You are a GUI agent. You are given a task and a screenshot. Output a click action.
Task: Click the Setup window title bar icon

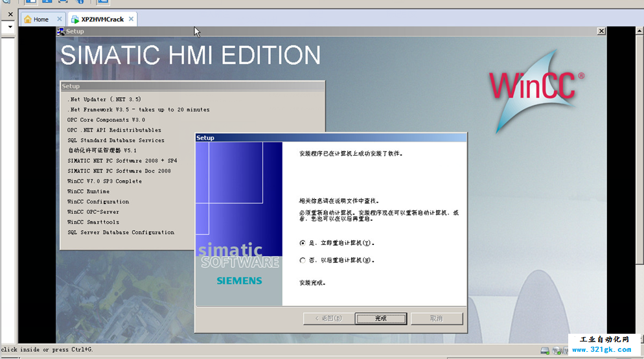(x=61, y=31)
